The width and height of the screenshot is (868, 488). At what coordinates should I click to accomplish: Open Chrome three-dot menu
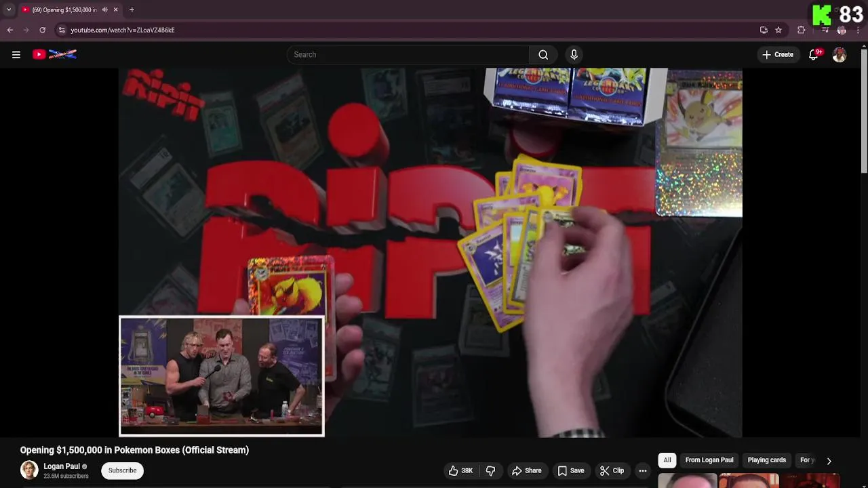point(858,30)
